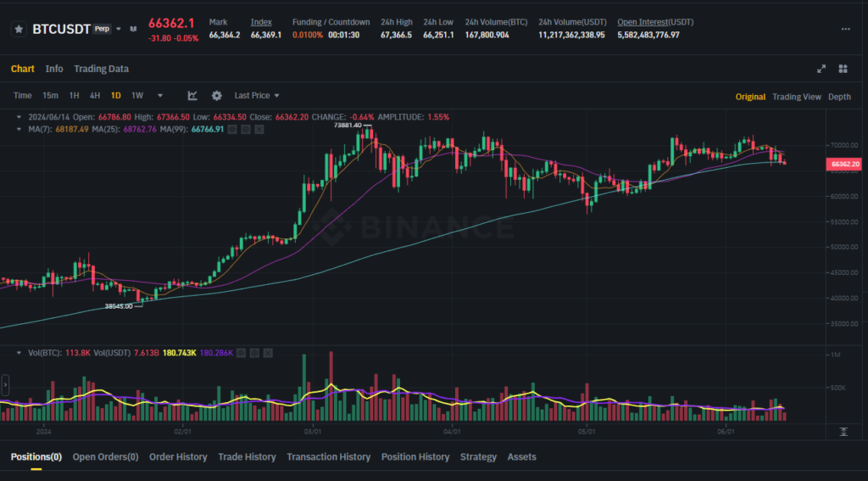Select the 4H timeframe
This screenshot has height=481, width=868.
pyautogui.click(x=95, y=96)
